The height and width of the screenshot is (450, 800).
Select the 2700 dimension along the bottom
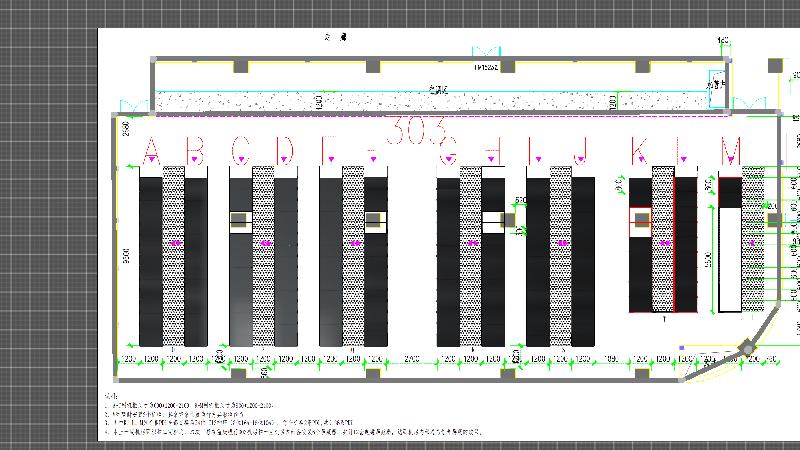coord(411,357)
